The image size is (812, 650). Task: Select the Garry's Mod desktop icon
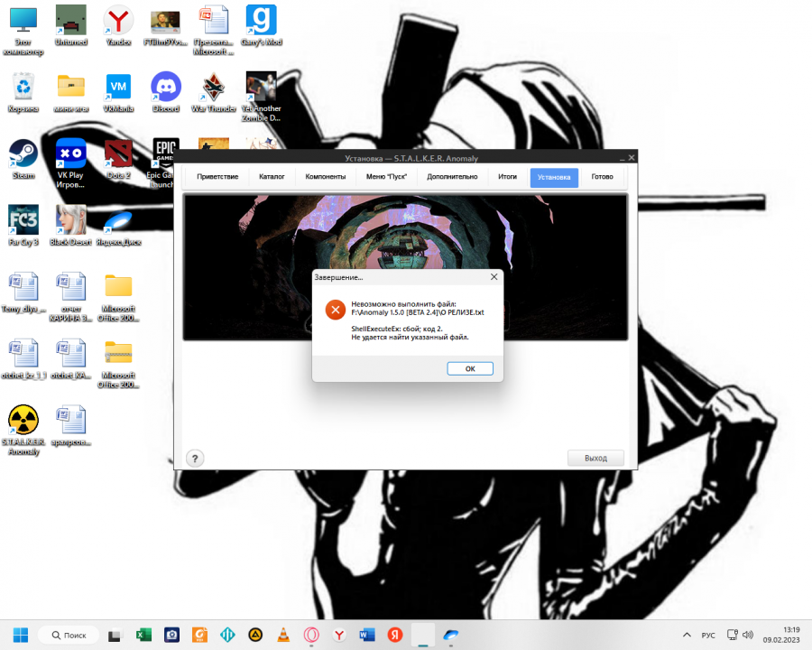pos(261,26)
